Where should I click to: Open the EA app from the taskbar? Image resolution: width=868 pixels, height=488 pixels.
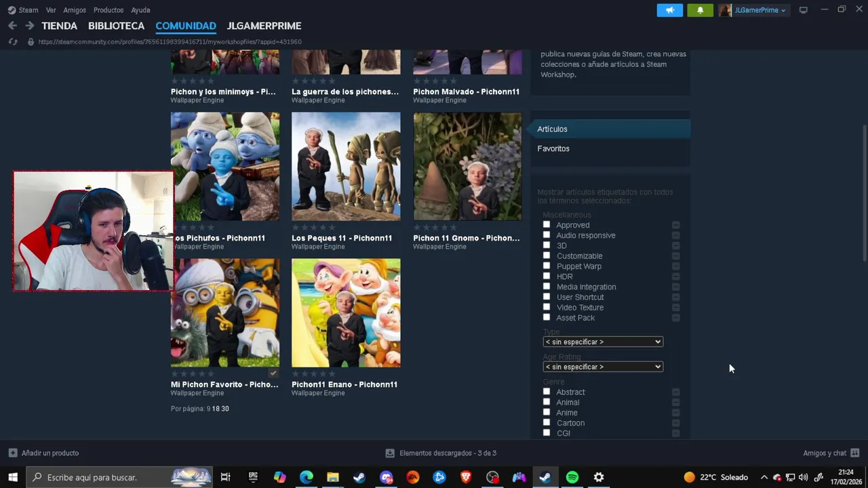(x=412, y=477)
